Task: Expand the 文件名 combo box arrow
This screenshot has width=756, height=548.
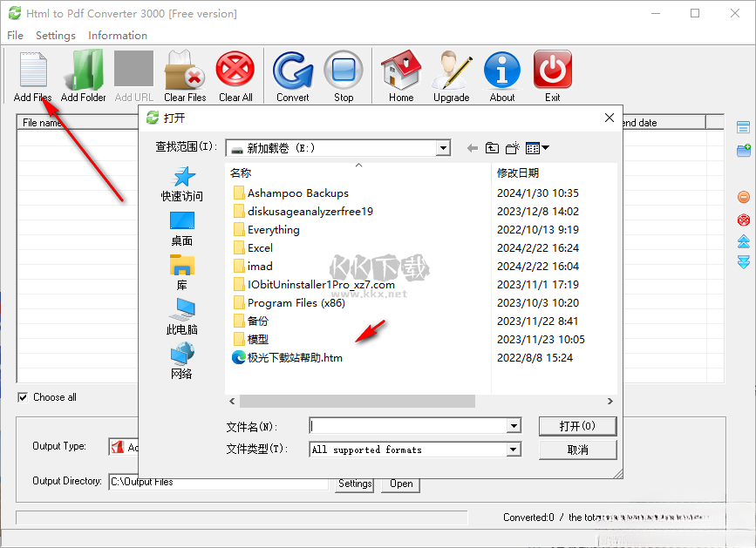Action: (514, 426)
